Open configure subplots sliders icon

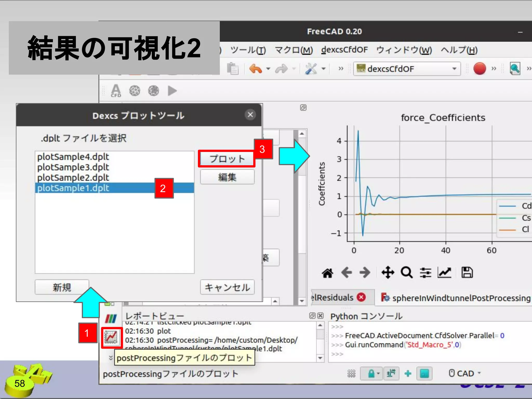(425, 273)
